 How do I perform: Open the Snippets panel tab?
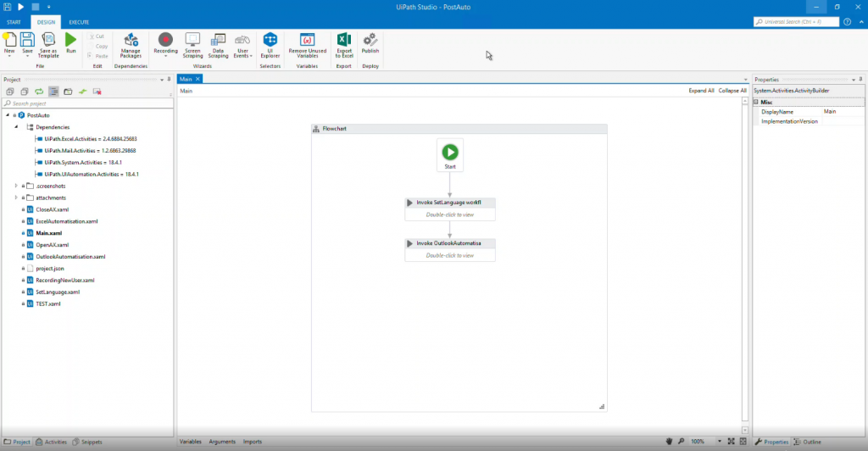click(87, 442)
